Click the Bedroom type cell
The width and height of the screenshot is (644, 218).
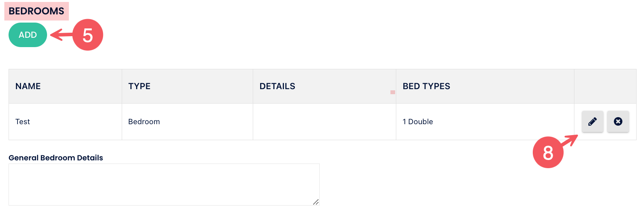point(144,122)
